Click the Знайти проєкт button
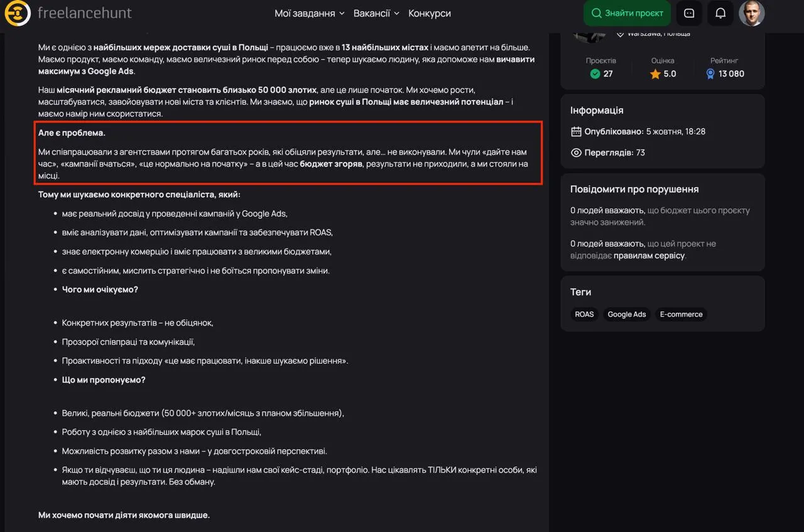This screenshot has height=532, width=804. point(627,13)
